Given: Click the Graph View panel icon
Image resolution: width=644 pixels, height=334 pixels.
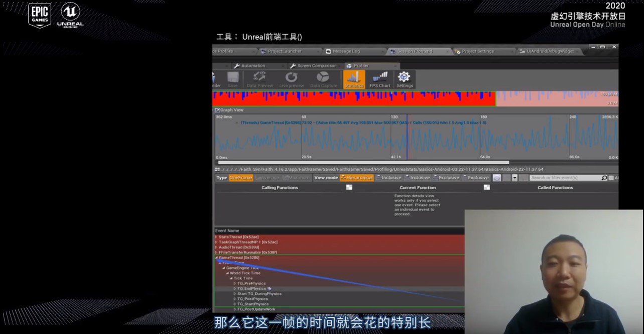Looking at the screenshot, I should pos(217,110).
